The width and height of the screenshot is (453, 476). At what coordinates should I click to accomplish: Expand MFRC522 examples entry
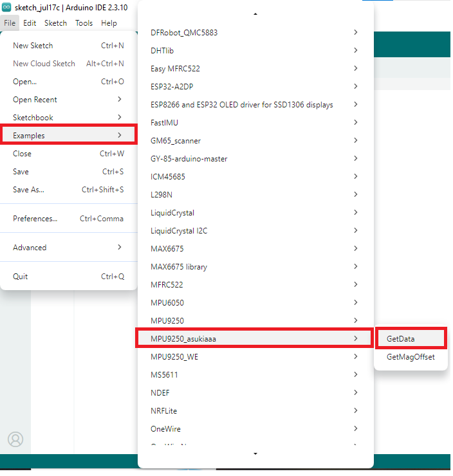coord(255,285)
